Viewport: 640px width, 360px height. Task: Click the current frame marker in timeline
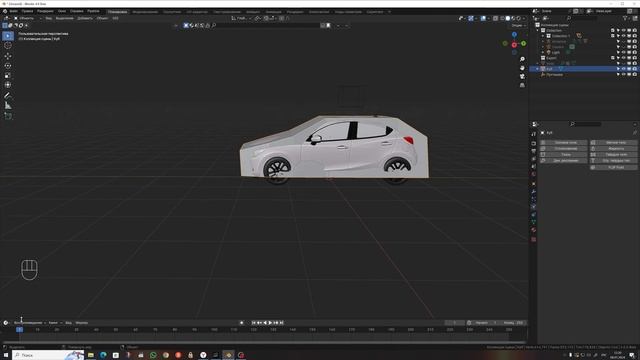click(20, 329)
